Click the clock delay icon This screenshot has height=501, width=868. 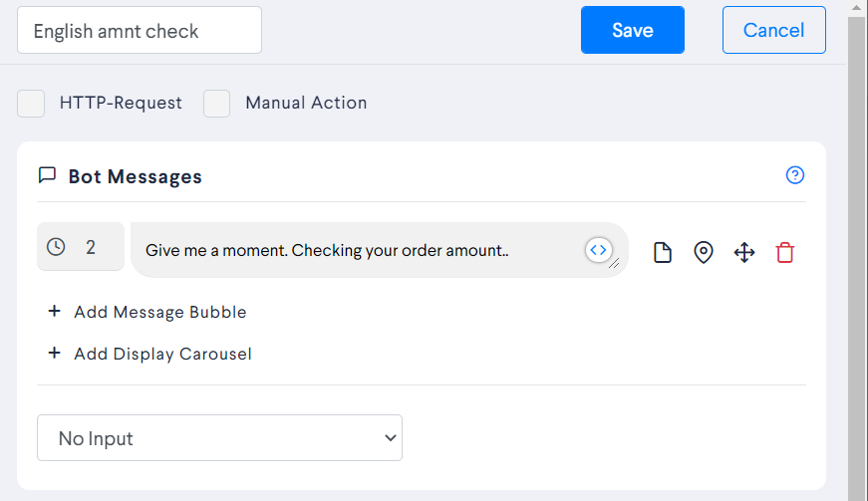point(56,247)
